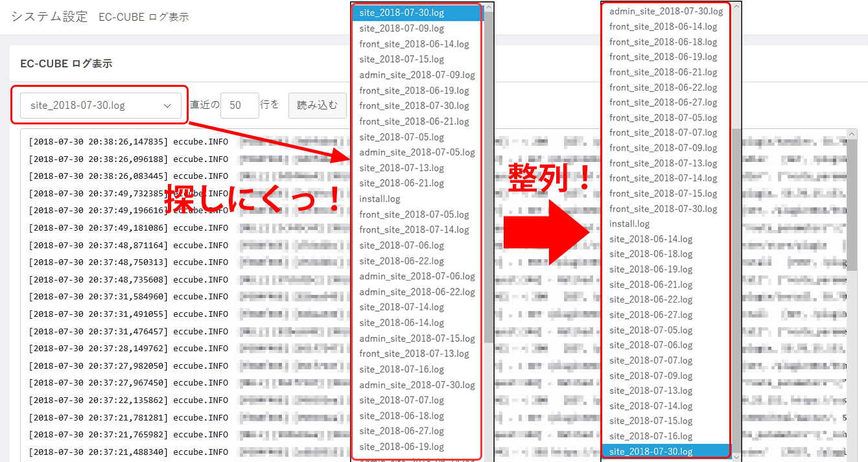Select highlighted site_2018-07-30.log in the unsorted list
The image size is (868, 462).
(417, 13)
